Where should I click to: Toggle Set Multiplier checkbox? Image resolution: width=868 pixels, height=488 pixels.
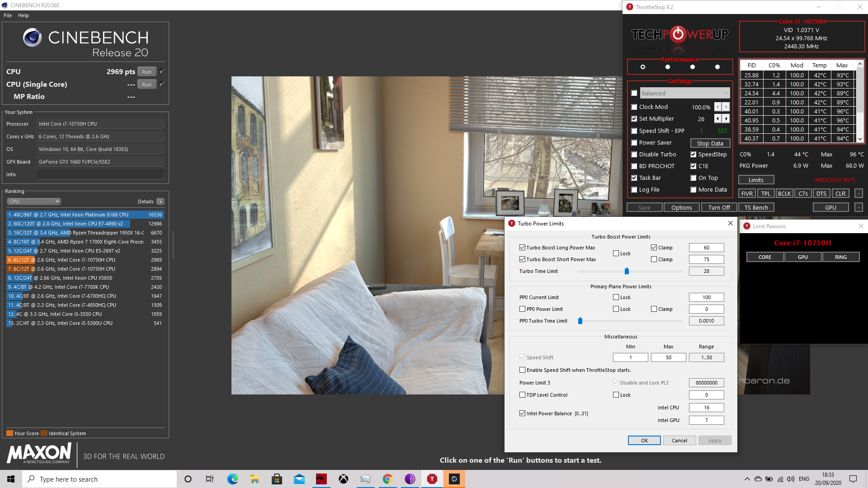point(634,119)
